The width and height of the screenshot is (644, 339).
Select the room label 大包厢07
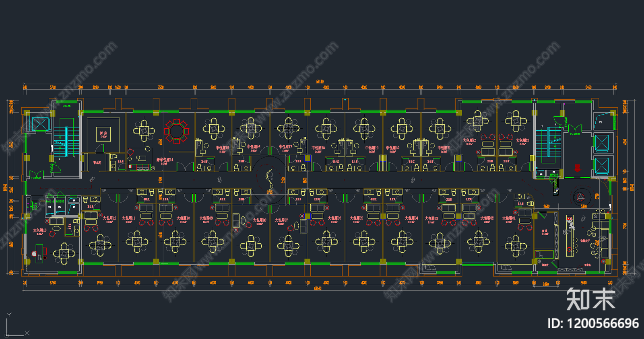[281, 220]
